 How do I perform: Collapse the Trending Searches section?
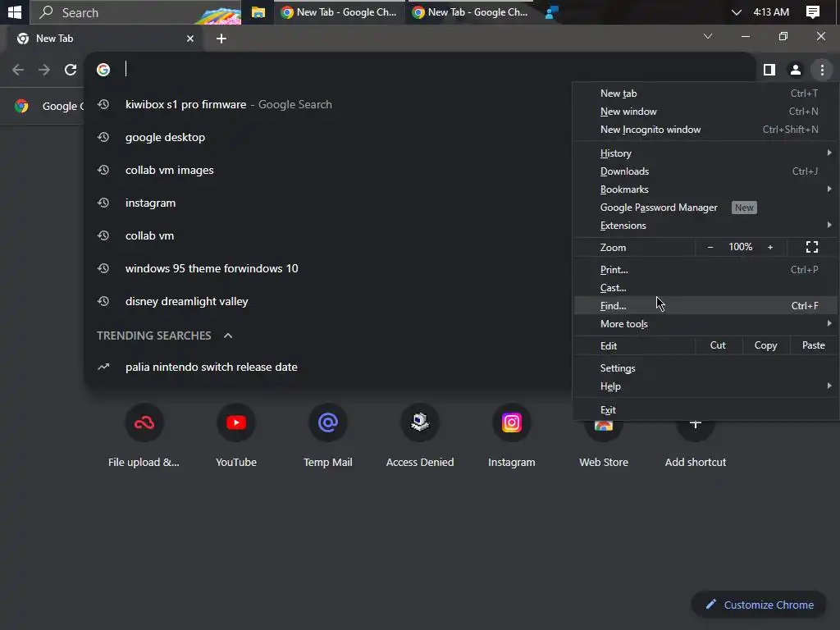[228, 336]
